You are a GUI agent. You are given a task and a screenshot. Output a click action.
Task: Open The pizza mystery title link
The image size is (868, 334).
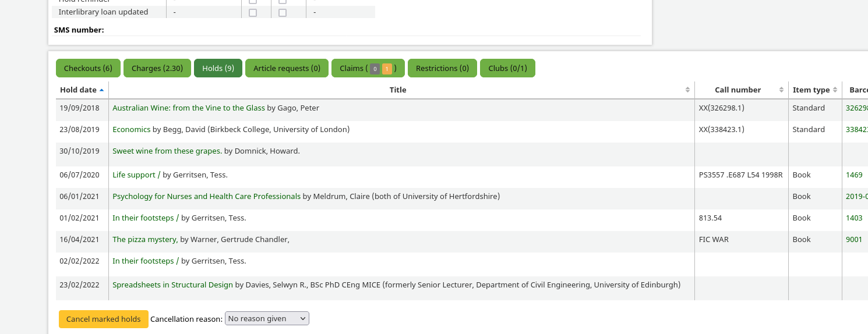(144, 240)
